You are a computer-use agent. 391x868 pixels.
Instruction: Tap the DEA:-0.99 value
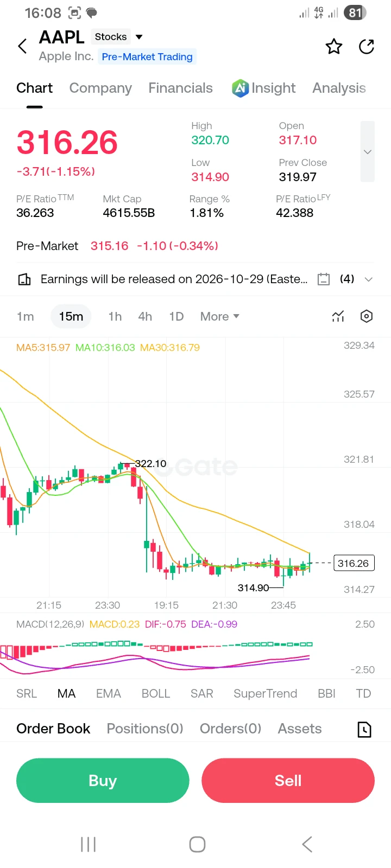[x=215, y=624]
